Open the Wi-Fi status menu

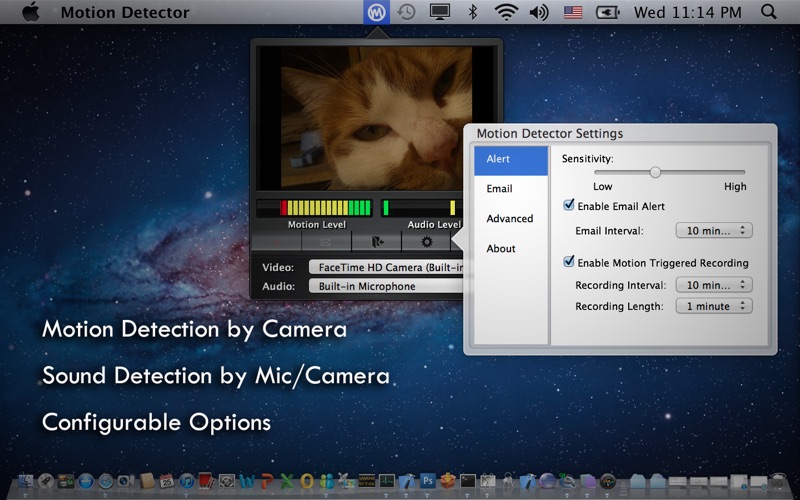pos(506,12)
